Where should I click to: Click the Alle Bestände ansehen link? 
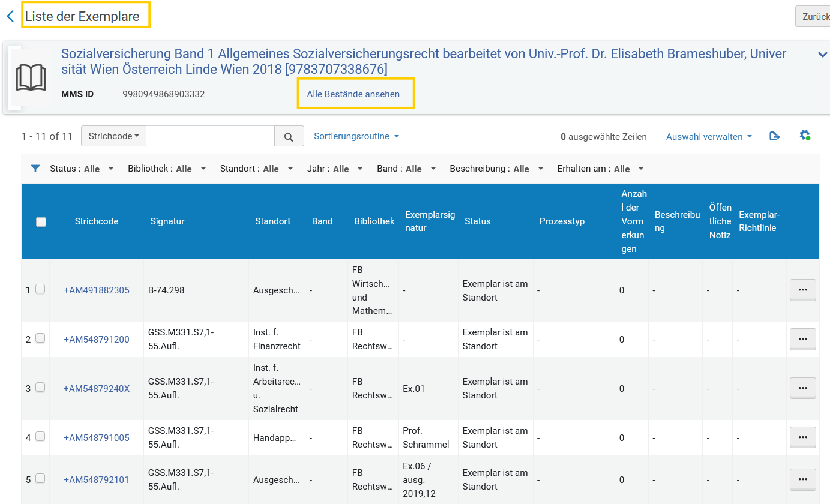pyautogui.click(x=353, y=94)
